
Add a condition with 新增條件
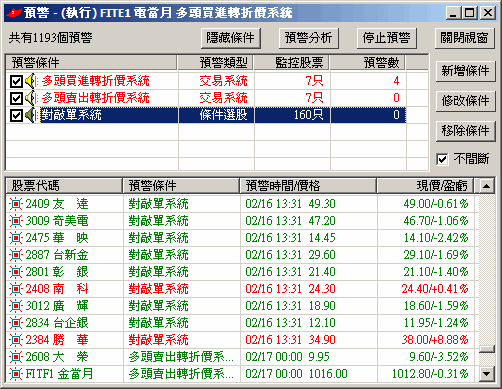pos(465,71)
